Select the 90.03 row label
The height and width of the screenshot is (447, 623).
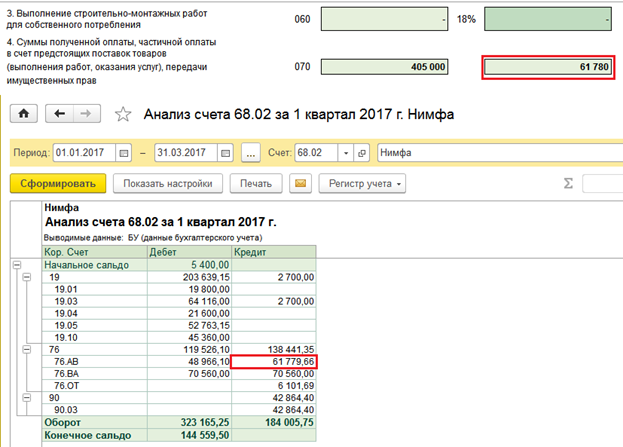66,410
